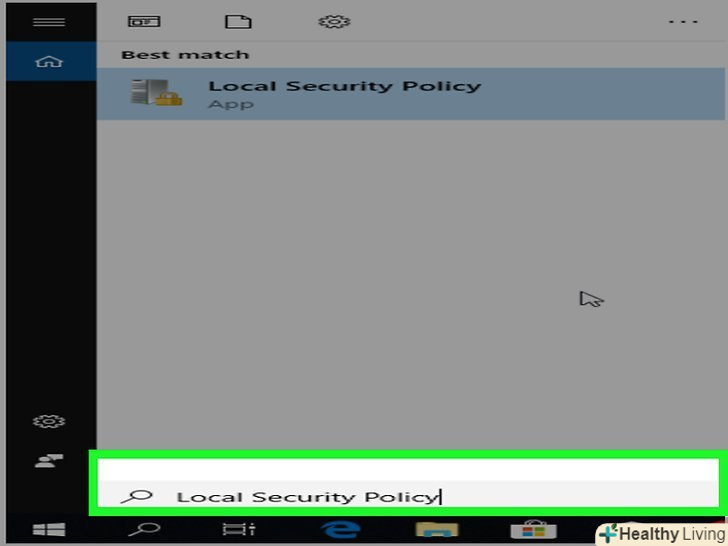This screenshot has height=546, width=728.
Task: Click the App label under the result
Action: [x=231, y=104]
